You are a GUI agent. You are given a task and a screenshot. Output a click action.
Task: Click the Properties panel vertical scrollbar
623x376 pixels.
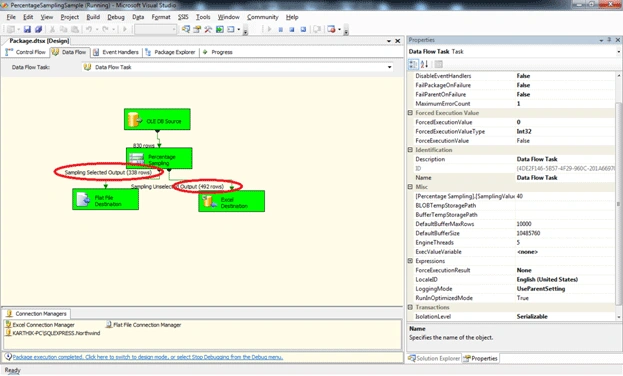pos(618,195)
